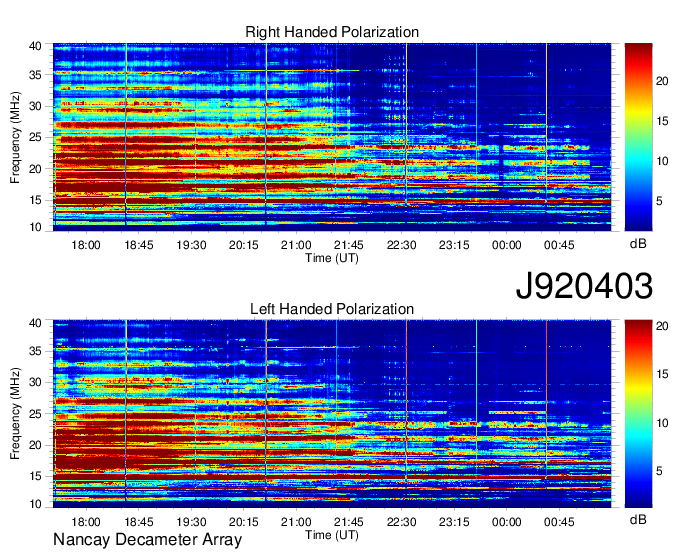Image resolution: width=680 pixels, height=552 pixels.
Task: Click the 15 MHz tick on the top plot
Action: [x=36, y=200]
